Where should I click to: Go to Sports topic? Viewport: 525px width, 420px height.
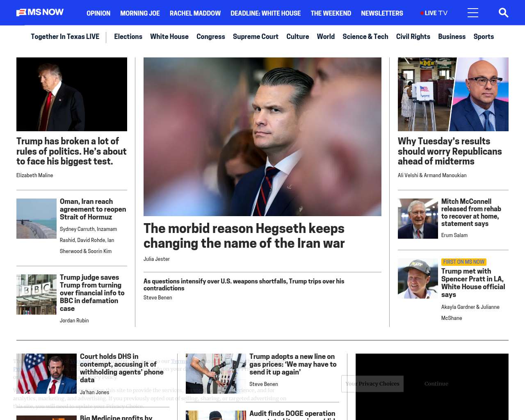484,37
